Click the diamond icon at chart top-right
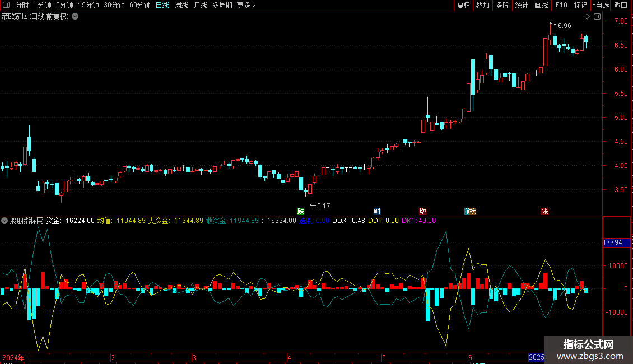 587,17
